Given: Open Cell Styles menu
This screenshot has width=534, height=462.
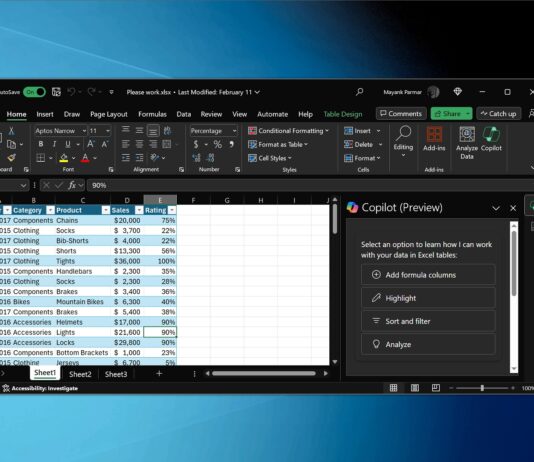Looking at the screenshot, I should click(x=270, y=158).
